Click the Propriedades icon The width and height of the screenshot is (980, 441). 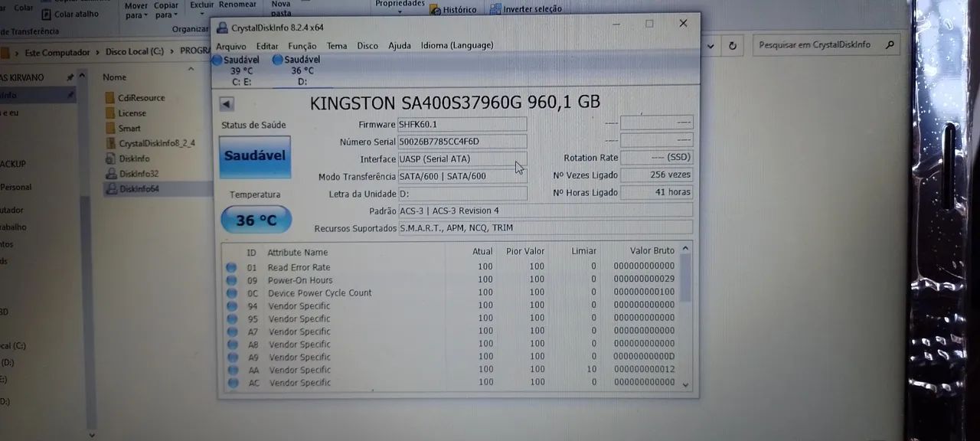tap(399, 5)
